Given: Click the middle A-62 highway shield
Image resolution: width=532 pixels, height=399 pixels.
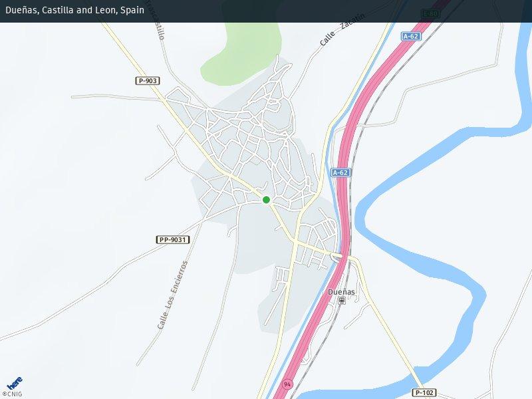Looking at the screenshot, I should tap(340, 172).
